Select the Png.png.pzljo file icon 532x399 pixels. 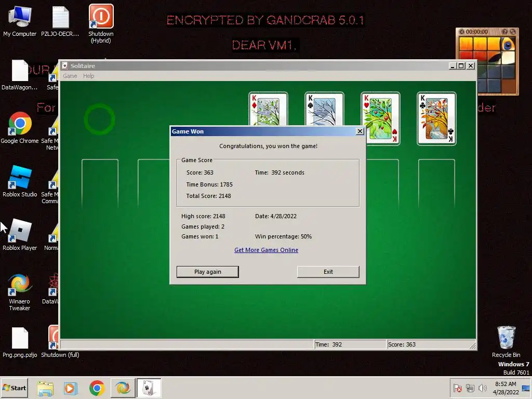20,343
